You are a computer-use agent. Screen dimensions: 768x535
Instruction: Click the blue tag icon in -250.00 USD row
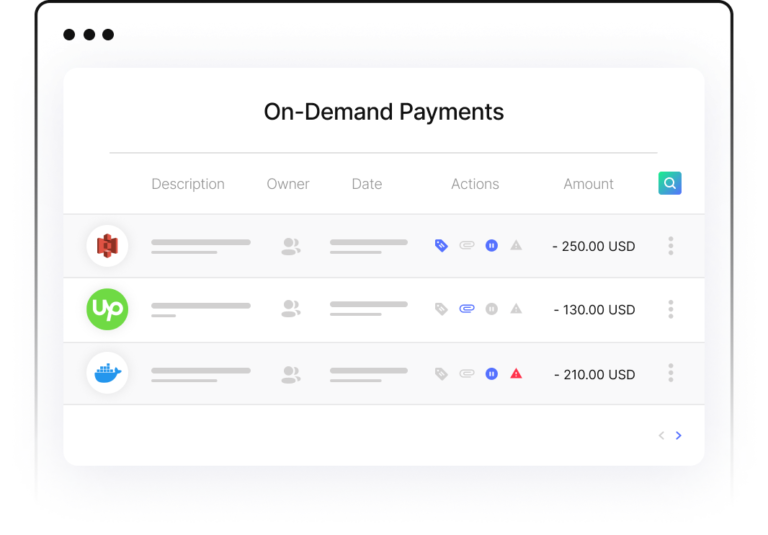(x=441, y=245)
